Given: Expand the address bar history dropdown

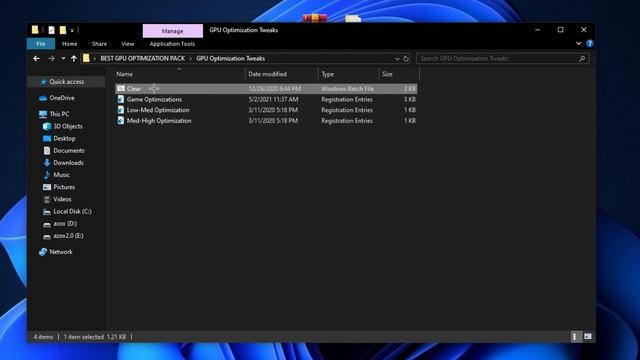Looking at the screenshot, I should pyautogui.click(x=397, y=59).
